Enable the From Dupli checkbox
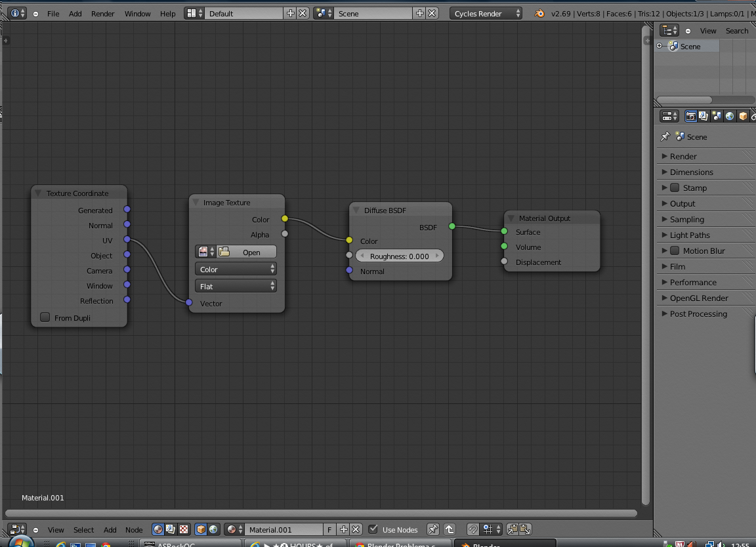Image resolution: width=756 pixels, height=547 pixels. (x=45, y=317)
